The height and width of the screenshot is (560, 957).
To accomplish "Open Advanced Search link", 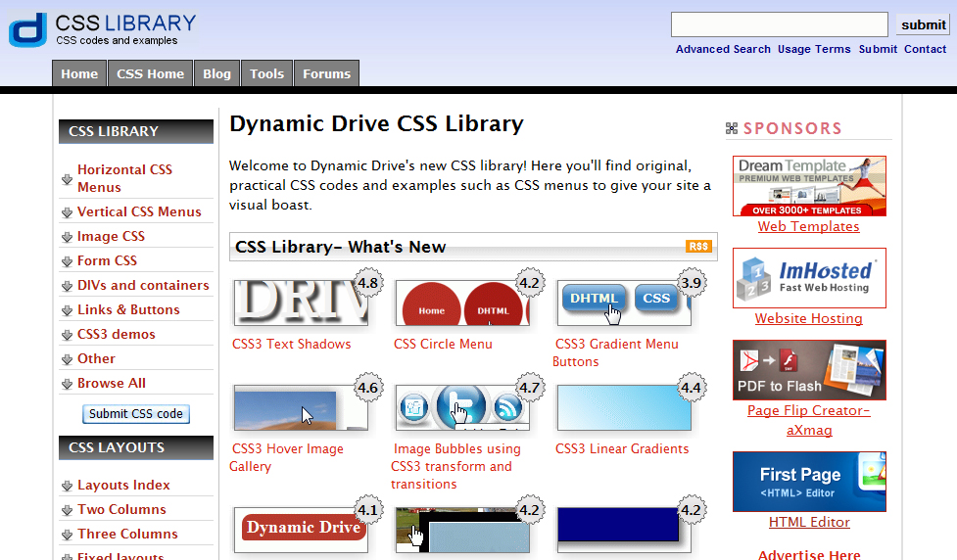I will coord(723,49).
